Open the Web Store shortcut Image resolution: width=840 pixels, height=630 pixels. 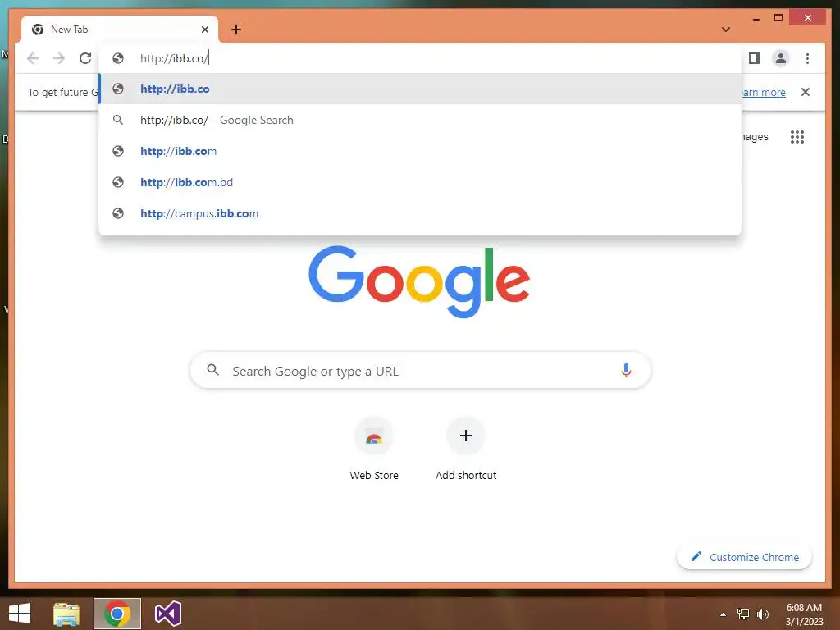(374, 449)
